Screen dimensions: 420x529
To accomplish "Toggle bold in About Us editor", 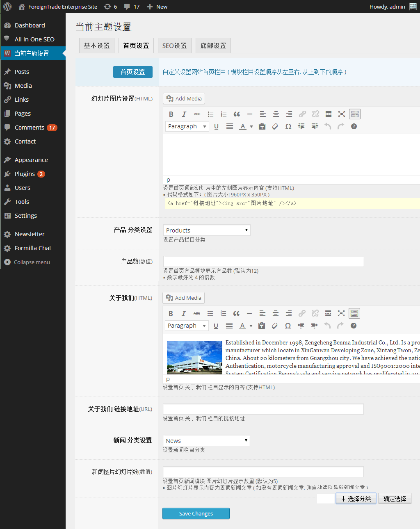I will 171,313.
